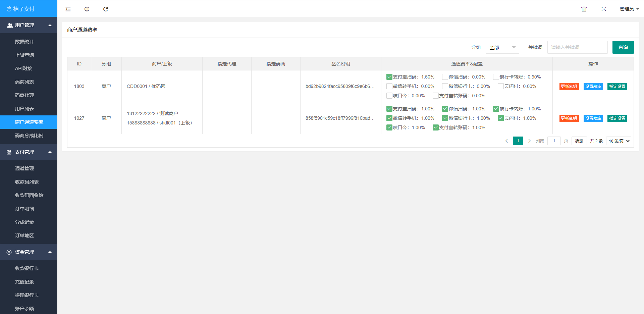
Task: Open the 分组 dropdown showing 全部
Action: [x=502, y=47]
